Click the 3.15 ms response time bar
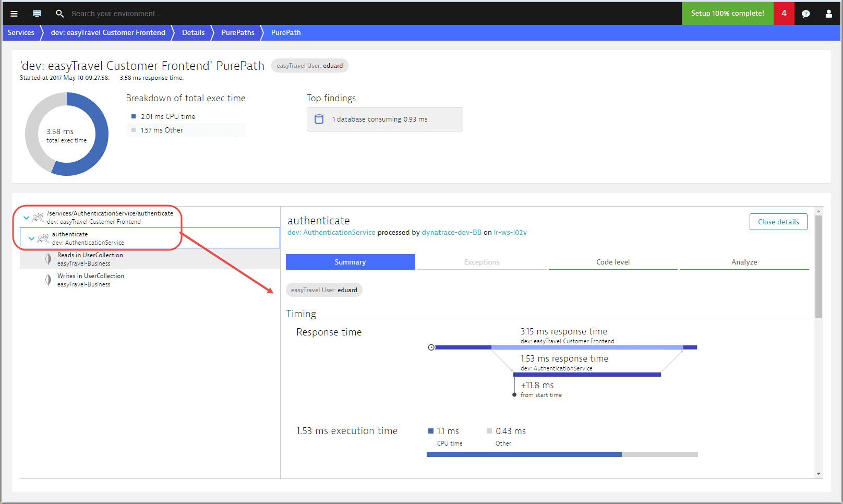Screen dimensions: 843x504 tap(566, 347)
